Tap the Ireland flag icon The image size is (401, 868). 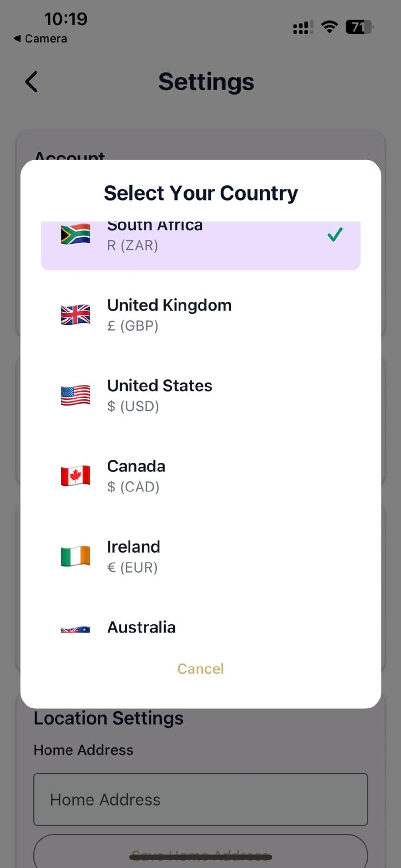pos(76,557)
